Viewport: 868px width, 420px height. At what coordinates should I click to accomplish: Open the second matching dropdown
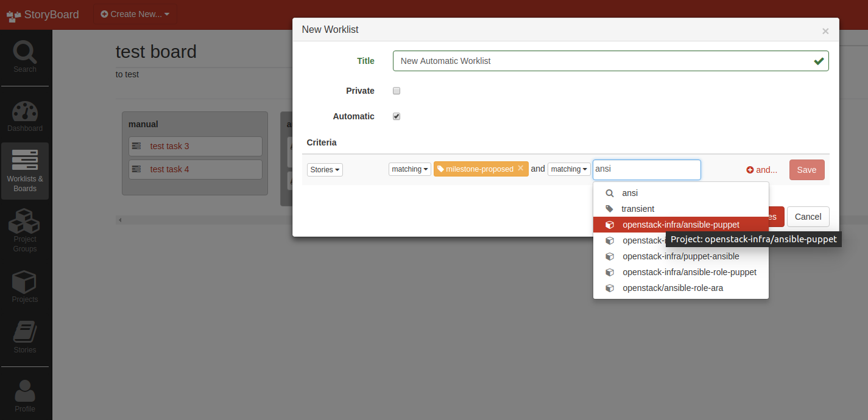coord(569,169)
